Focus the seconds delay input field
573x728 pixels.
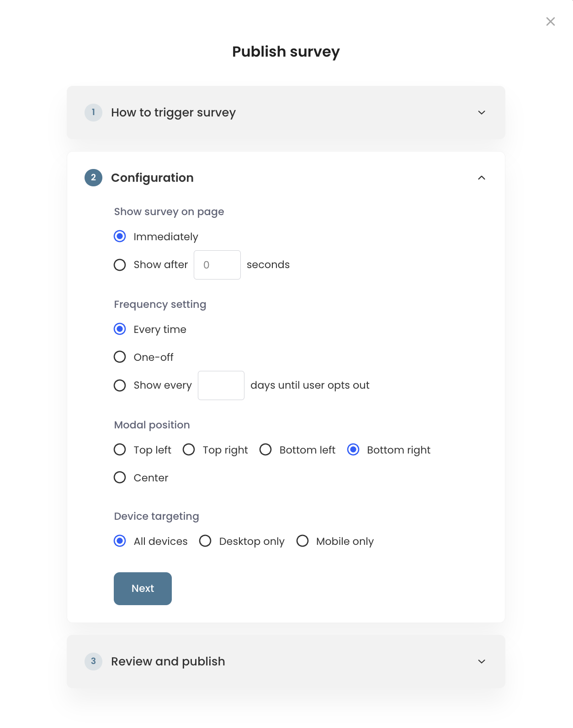point(217,265)
